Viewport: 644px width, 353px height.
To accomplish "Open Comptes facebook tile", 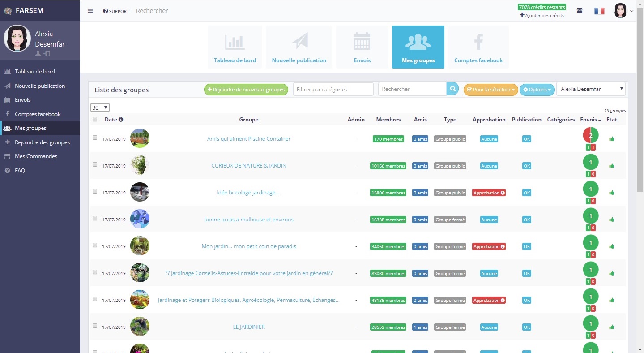I will tap(478, 47).
